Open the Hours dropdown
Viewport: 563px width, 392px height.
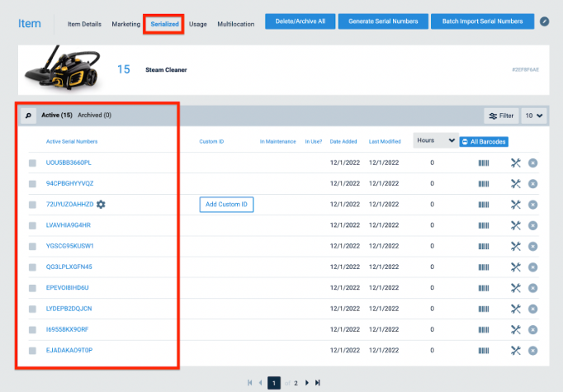click(436, 140)
